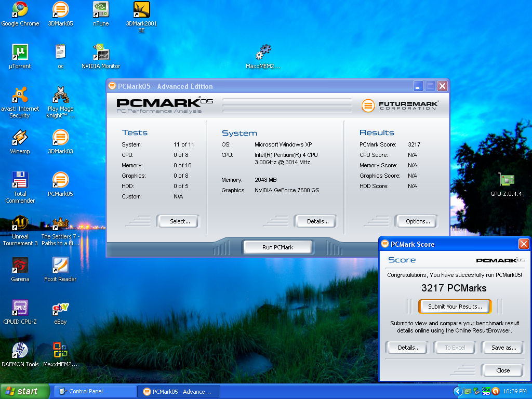Select the PCMark05 desktop shortcut
The height and width of the screenshot is (399, 532).
60,184
